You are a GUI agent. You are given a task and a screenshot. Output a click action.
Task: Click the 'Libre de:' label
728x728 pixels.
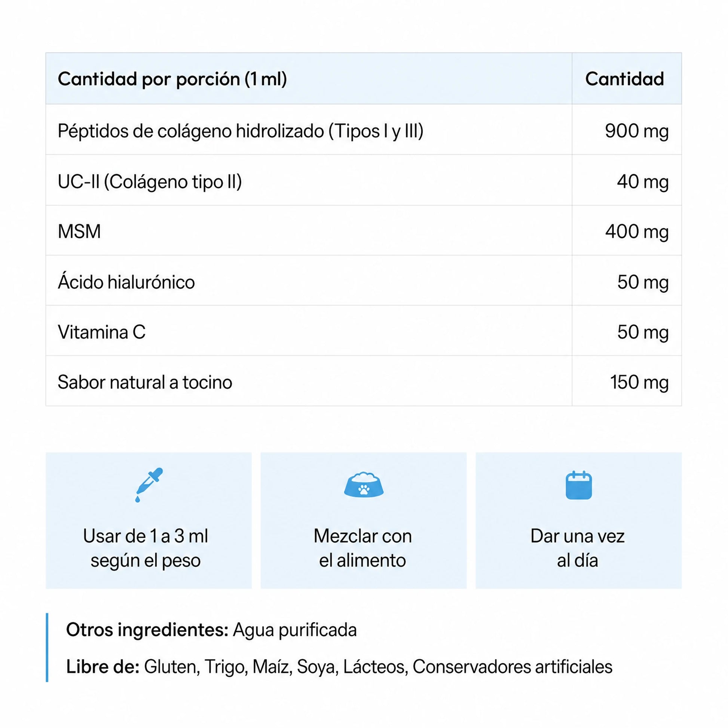point(103,667)
